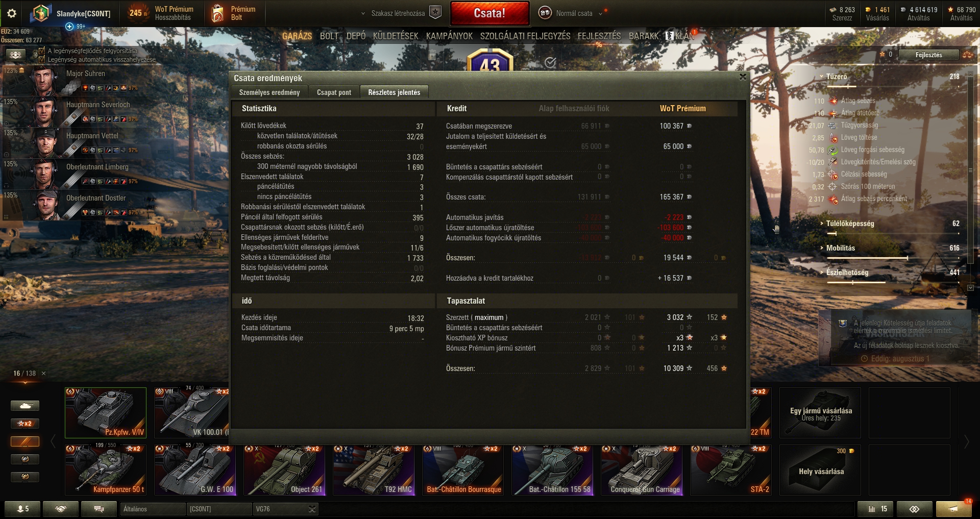This screenshot has width=980, height=519.
Task: Select the G.W. E 100 tank
Action: pyautogui.click(x=195, y=469)
